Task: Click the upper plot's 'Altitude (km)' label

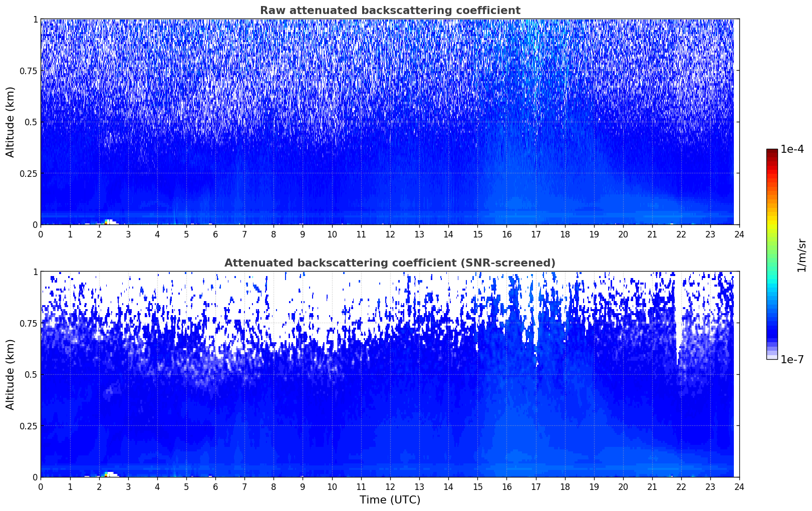Action: [x=11, y=122]
